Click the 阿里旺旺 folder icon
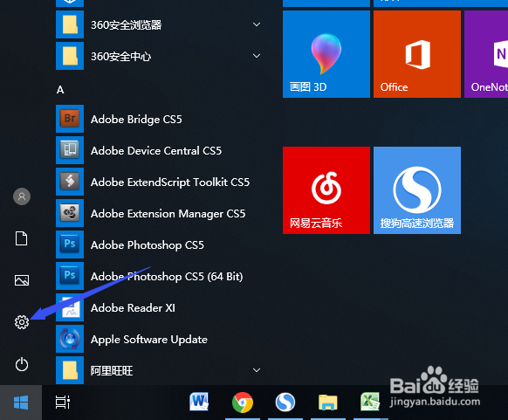 point(70,370)
